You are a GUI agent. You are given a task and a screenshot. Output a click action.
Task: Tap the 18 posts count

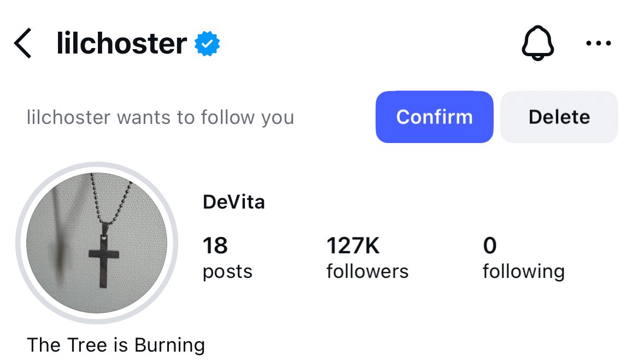(x=227, y=258)
